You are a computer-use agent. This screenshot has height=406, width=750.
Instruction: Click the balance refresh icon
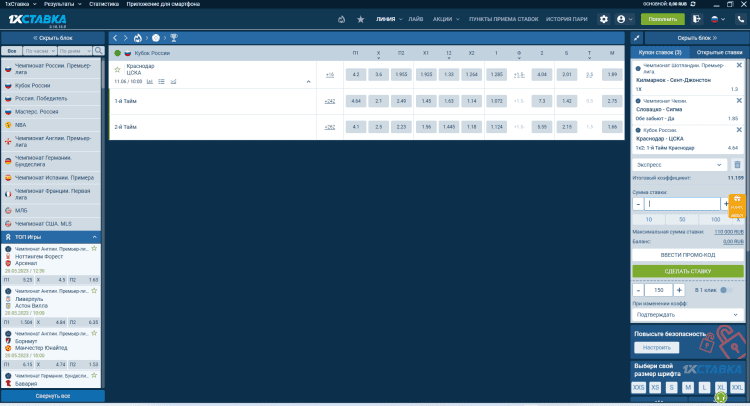tap(693, 4)
